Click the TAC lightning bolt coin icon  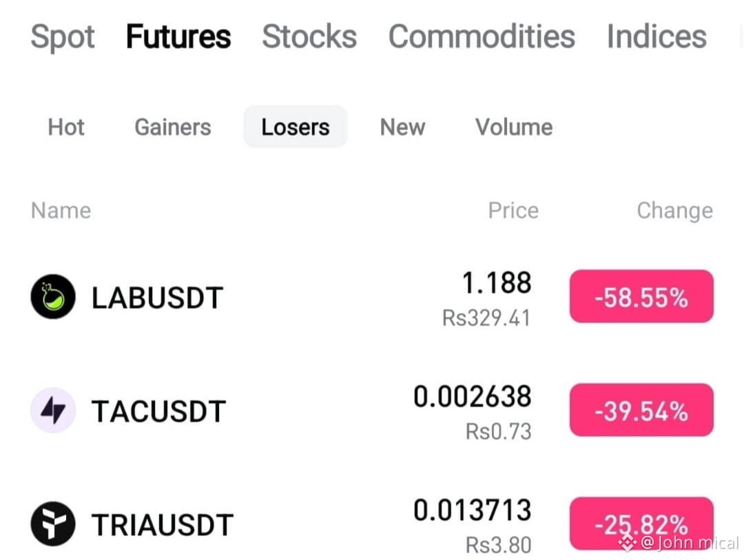coord(53,410)
